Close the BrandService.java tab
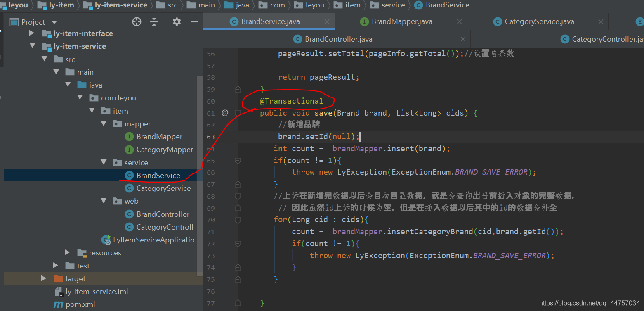The height and width of the screenshot is (311, 644). pyautogui.click(x=327, y=22)
